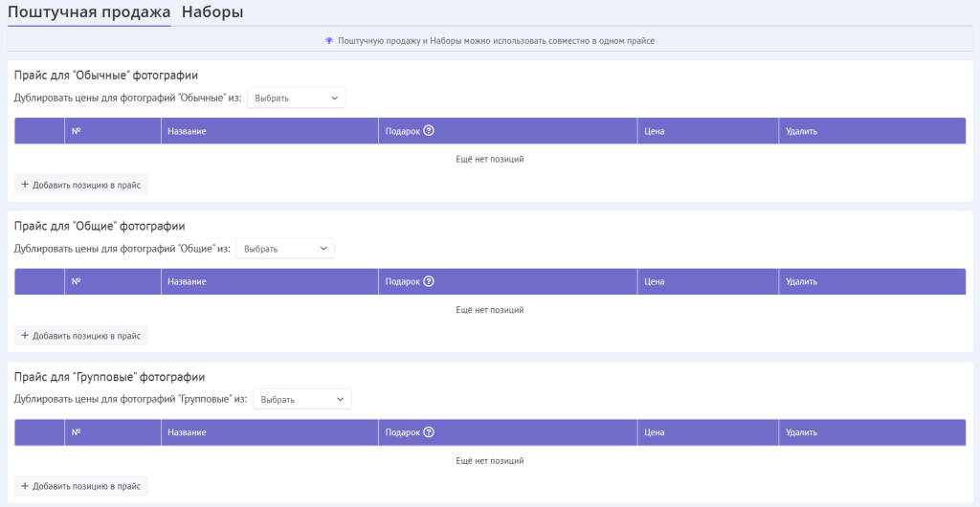Click the "Название" column header in "Групповые" table
This screenshot has height=507, width=980.
187,432
